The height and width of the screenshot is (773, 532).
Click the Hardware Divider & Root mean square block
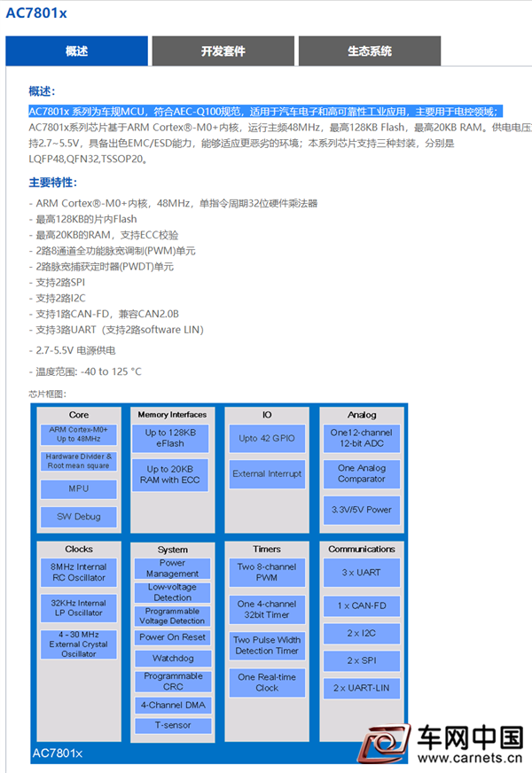click(78, 461)
